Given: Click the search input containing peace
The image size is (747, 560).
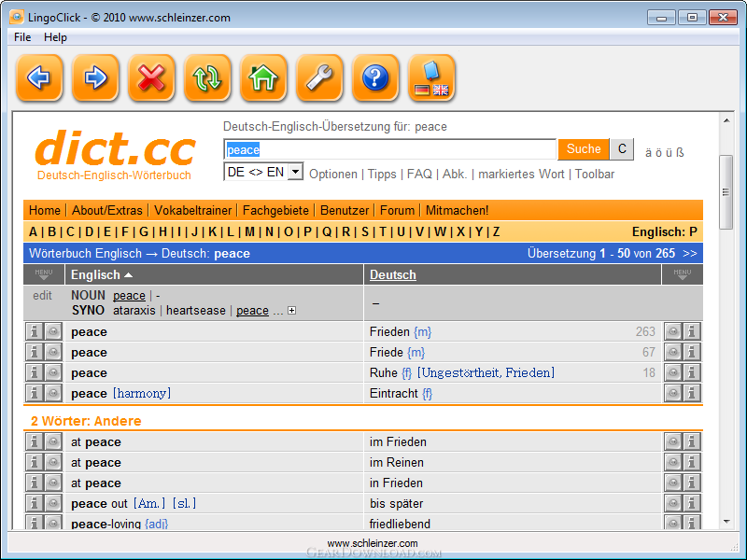Looking at the screenshot, I should pyautogui.click(x=389, y=149).
